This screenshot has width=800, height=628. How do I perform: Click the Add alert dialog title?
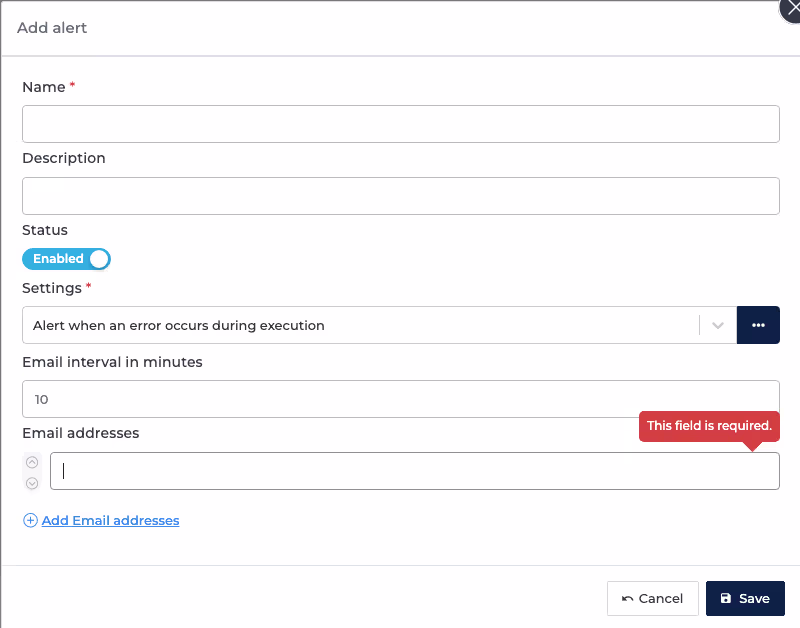tap(52, 28)
